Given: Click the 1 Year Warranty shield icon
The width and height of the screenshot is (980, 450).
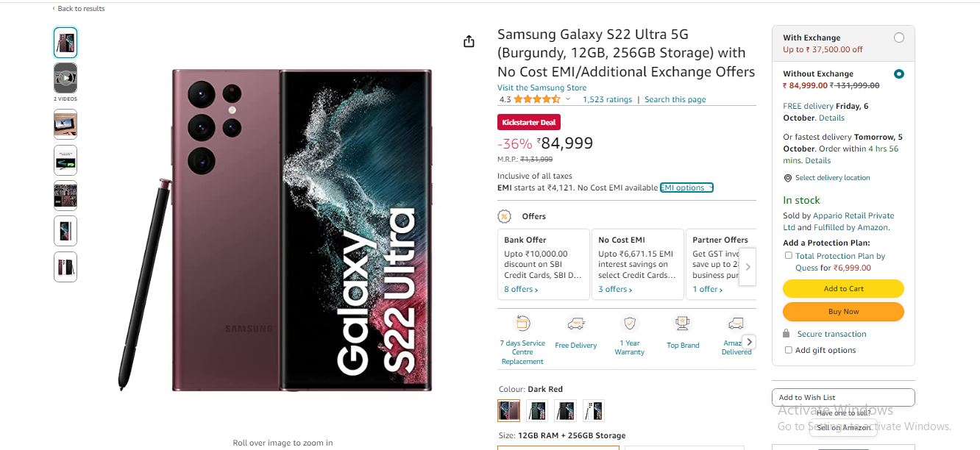Looking at the screenshot, I should pos(630,324).
